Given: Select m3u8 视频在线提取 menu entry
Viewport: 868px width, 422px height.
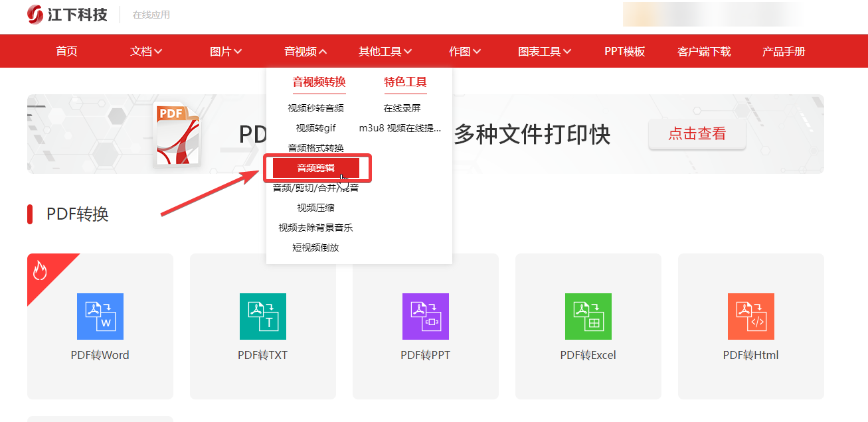Looking at the screenshot, I should pos(400,128).
